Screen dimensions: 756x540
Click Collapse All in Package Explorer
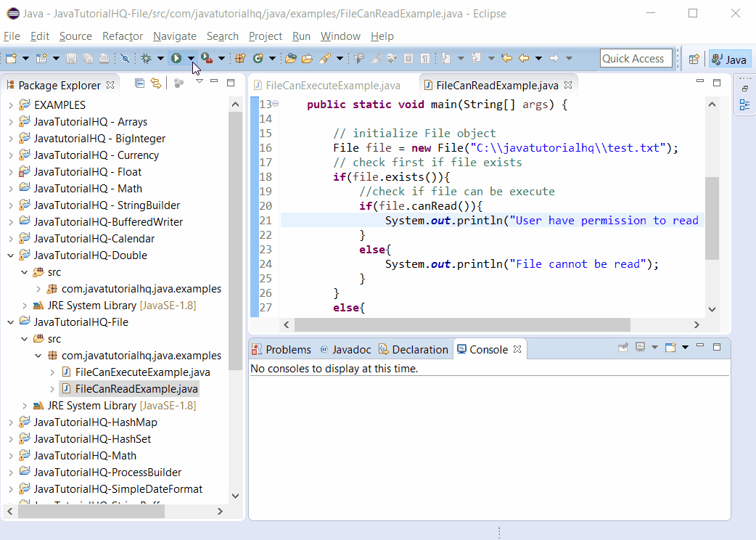click(140, 83)
